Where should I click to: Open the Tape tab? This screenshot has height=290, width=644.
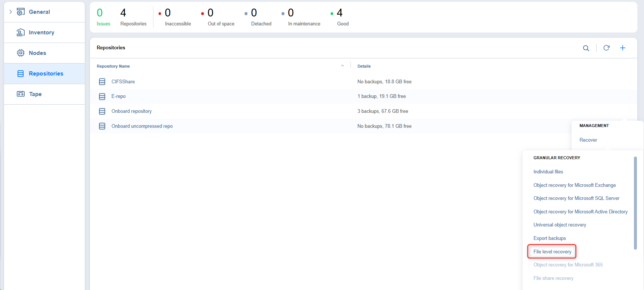tap(35, 94)
